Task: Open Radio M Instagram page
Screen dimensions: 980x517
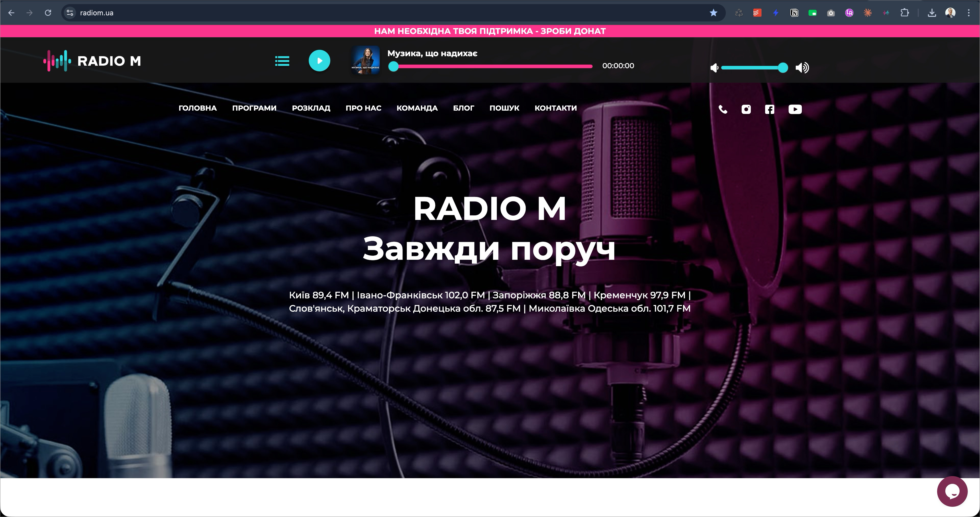Action: point(746,110)
